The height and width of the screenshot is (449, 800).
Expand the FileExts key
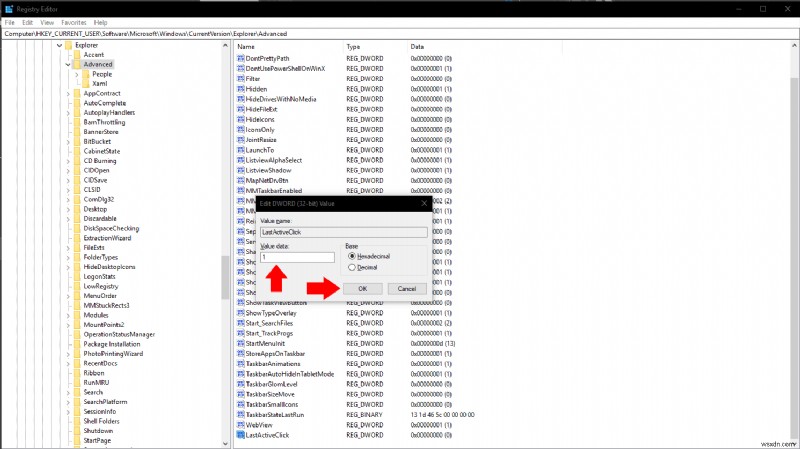[68, 248]
